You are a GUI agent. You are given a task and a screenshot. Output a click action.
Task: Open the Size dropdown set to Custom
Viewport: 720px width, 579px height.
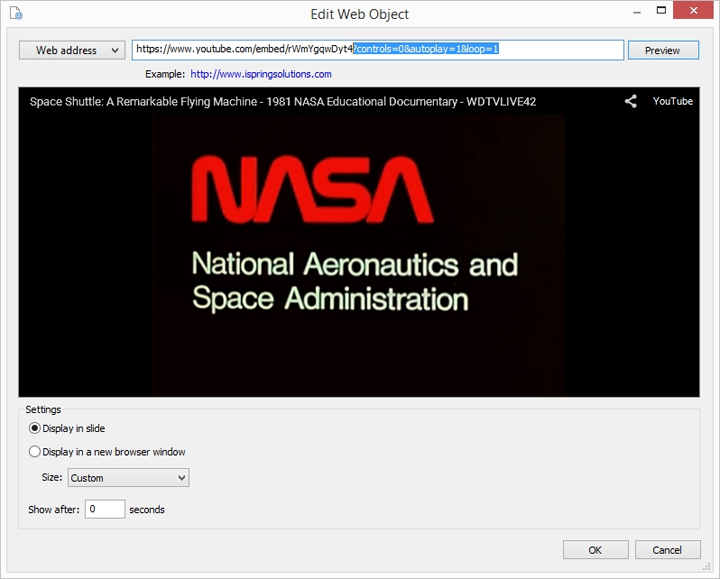click(129, 478)
